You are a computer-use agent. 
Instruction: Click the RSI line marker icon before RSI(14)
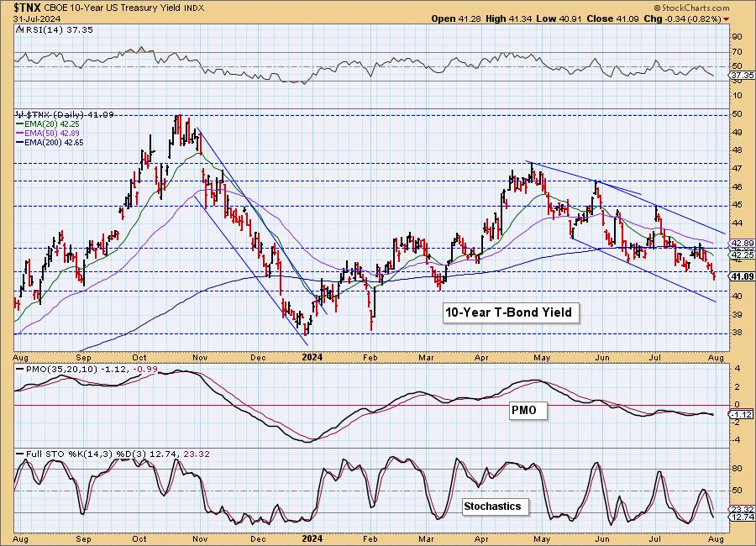click(18, 29)
